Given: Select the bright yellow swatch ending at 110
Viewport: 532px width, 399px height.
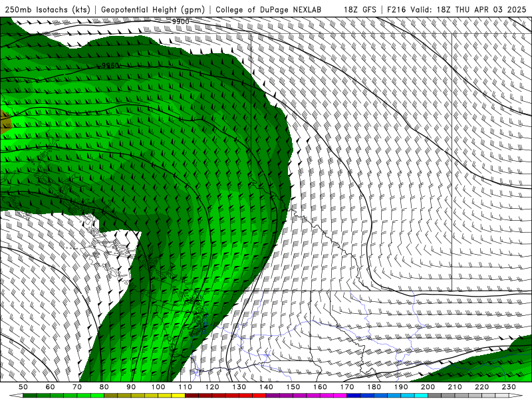Looking at the screenshot, I should [x=178, y=396].
